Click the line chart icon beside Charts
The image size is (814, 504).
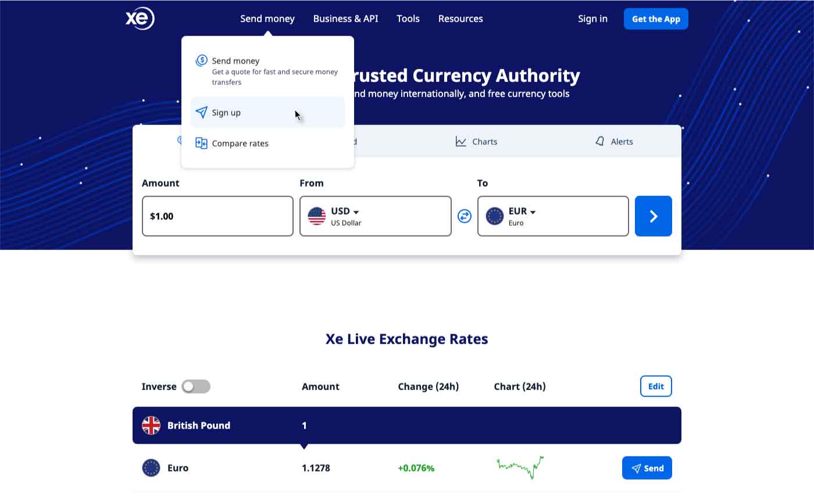[x=460, y=141]
